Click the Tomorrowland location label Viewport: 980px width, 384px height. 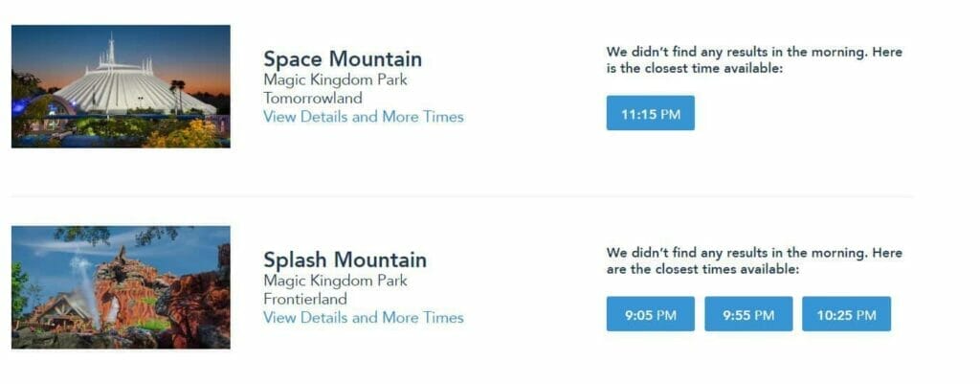[313, 99]
